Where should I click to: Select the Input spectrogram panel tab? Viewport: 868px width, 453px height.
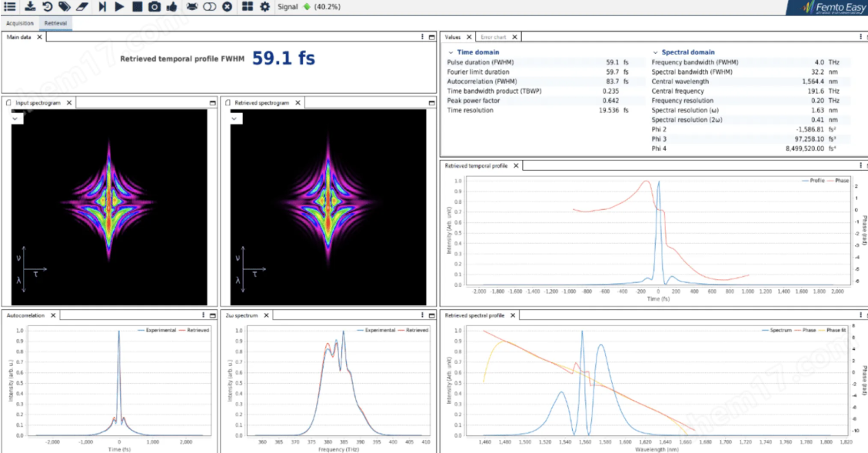click(38, 103)
